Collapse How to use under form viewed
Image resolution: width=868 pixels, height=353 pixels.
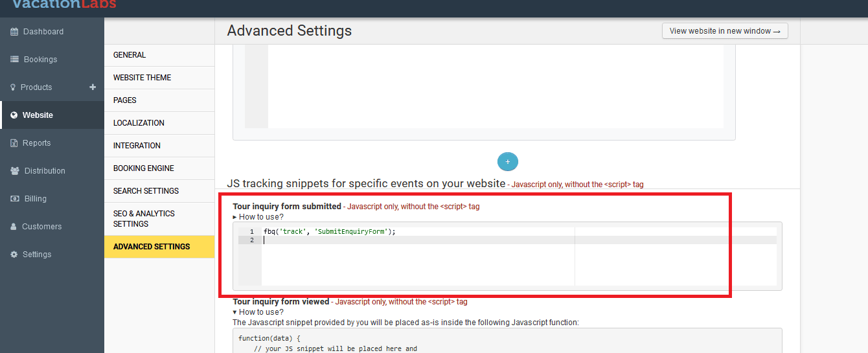258,312
